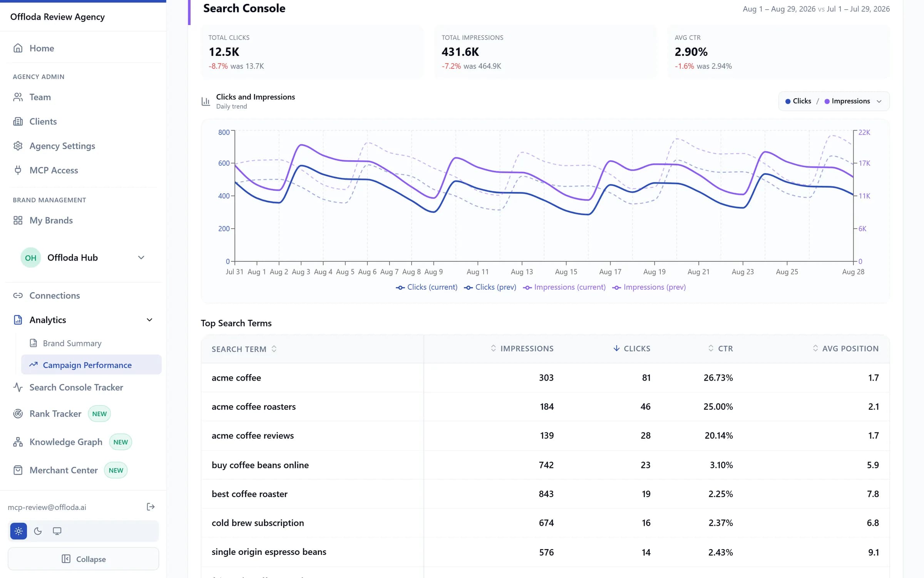The height and width of the screenshot is (578, 924).
Task: Click the Knowledge Graph network icon
Action: [18, 442]
